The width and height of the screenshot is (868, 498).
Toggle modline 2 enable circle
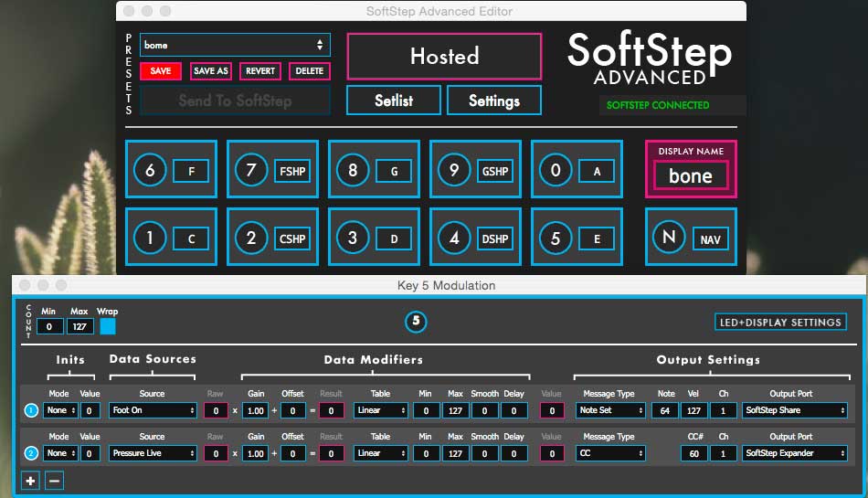click(30, 453)
